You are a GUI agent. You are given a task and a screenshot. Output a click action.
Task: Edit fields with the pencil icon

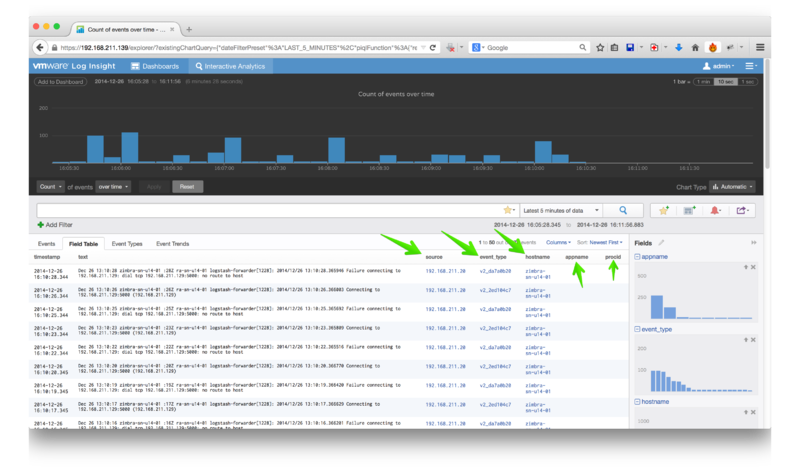661,243
